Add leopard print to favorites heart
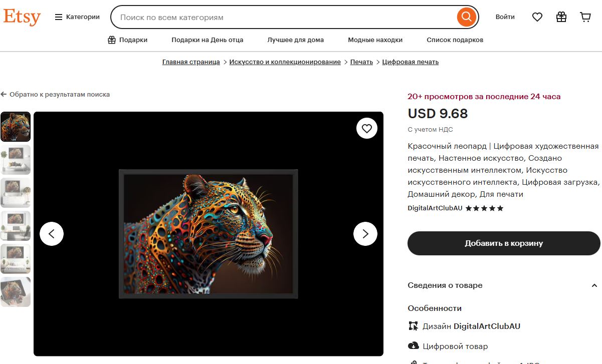 pyautogui.click(x=367, y=129)
